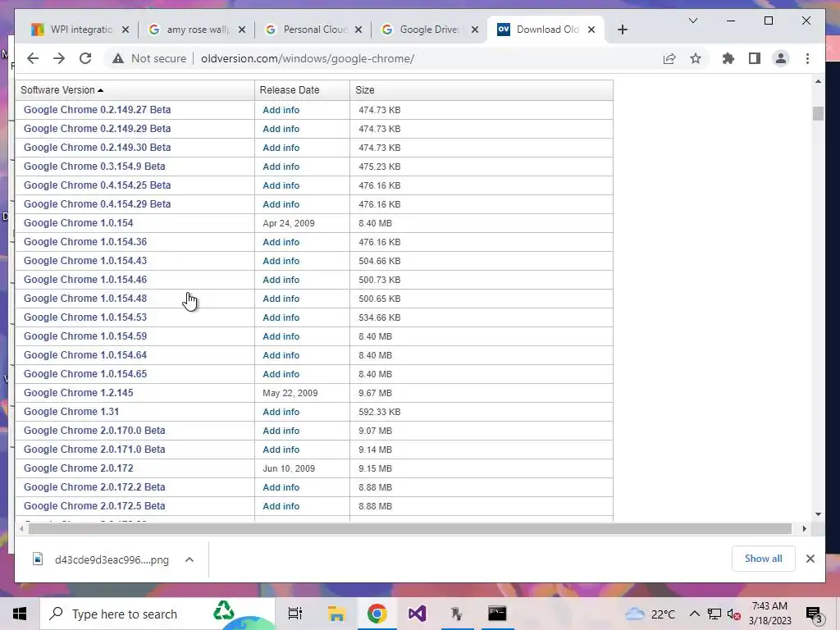840x630 pixels.
Task: Click the address bar URL
Action: 308,58
